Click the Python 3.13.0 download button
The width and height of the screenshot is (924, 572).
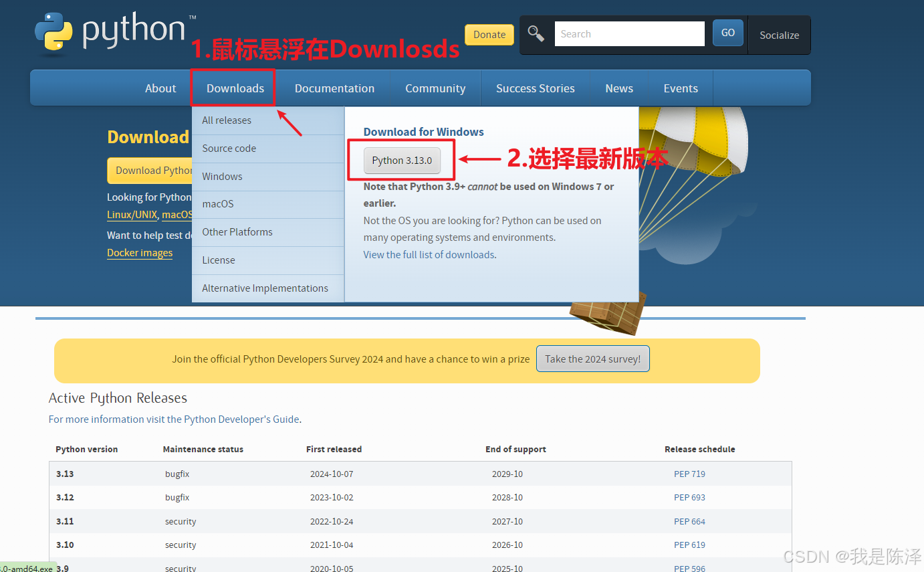click(402, 161)
